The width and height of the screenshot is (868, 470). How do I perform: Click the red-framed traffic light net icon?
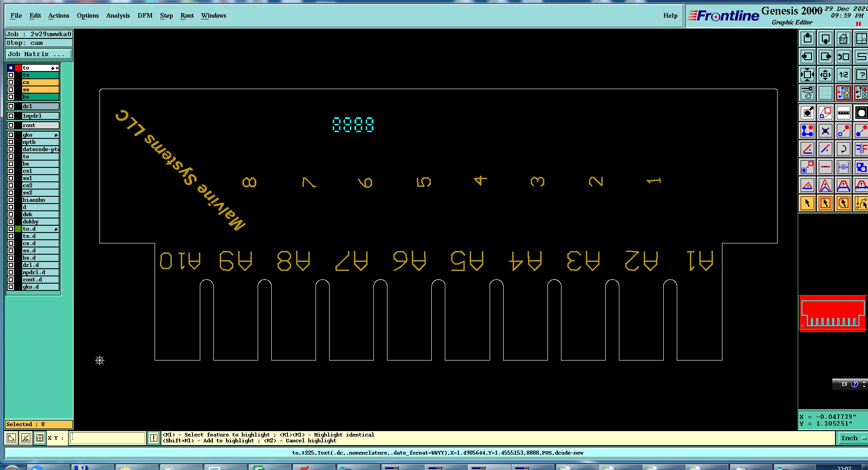[x=844, y=93]
